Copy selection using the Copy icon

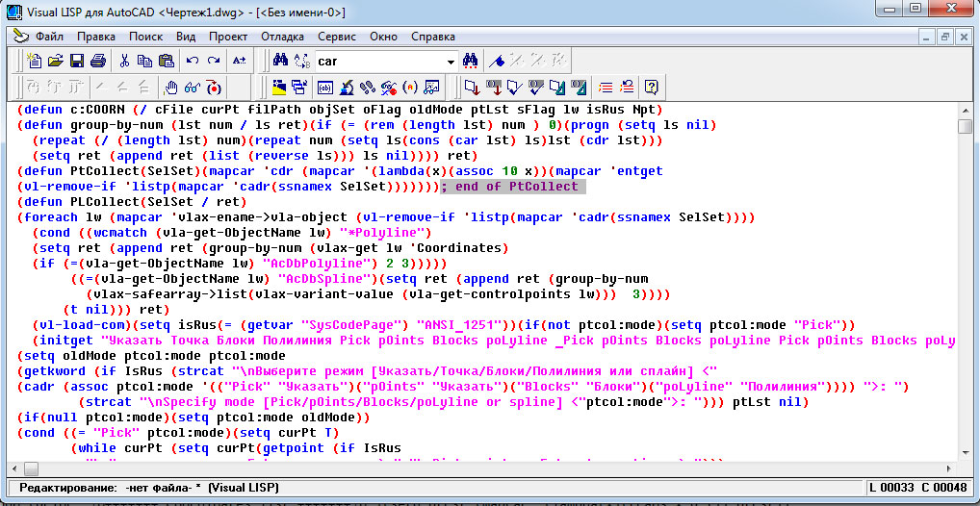tap(145, 61)
